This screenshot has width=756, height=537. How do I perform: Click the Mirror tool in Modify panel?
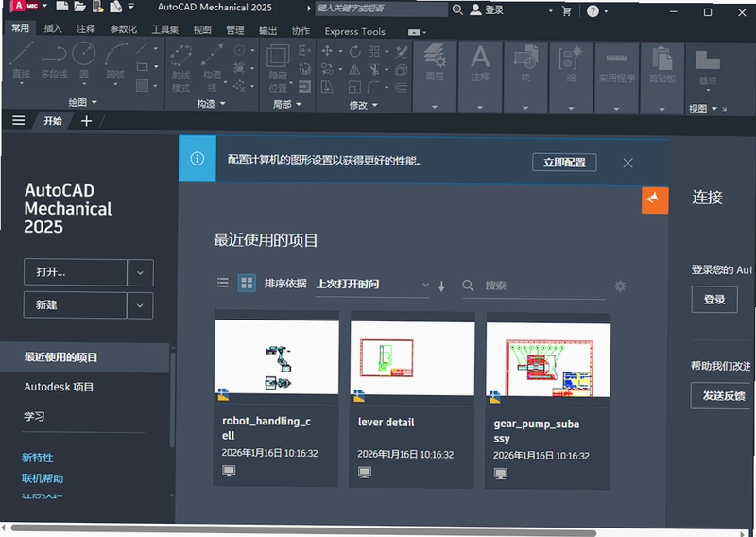click(354, 69)
